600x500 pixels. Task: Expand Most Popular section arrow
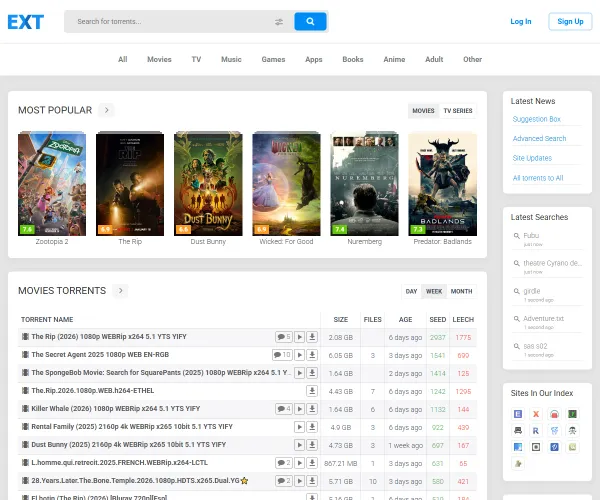pyautogui.click(x=107, y=110)
